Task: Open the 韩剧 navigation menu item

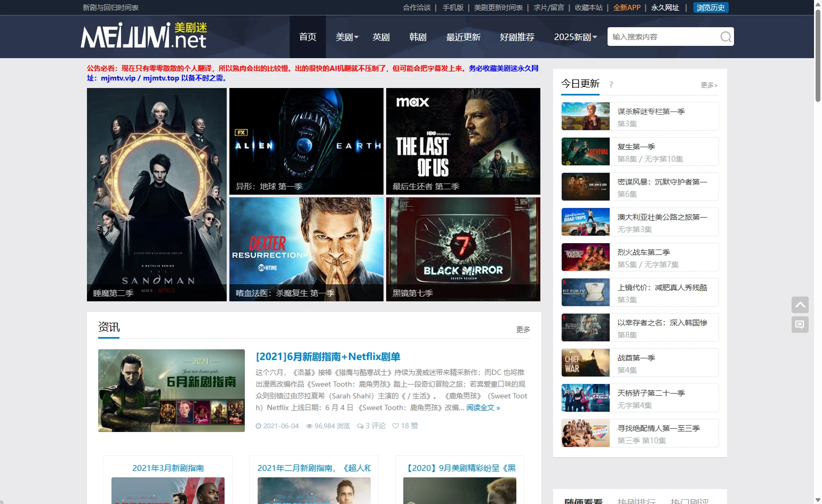Action: 418,37
